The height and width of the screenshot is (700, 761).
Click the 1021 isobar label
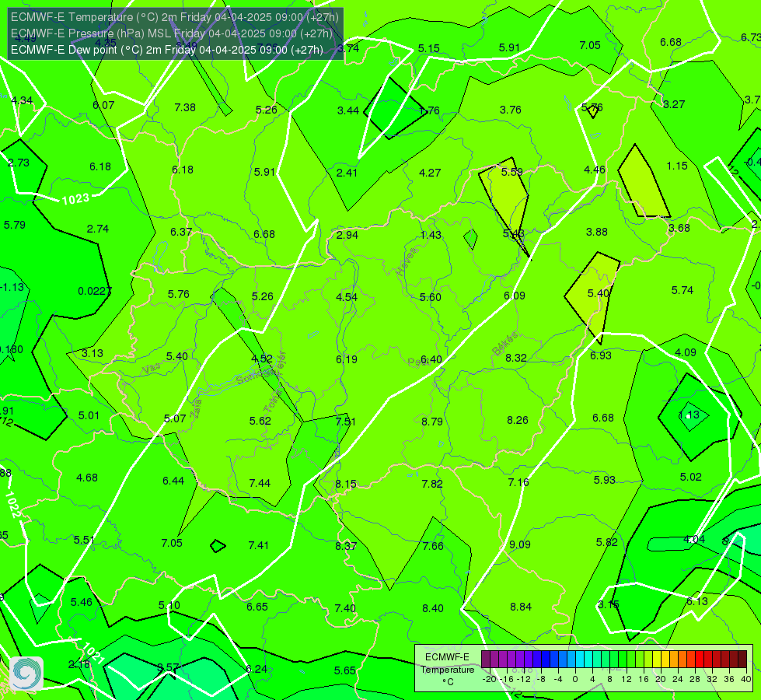[x=93, y=653]
